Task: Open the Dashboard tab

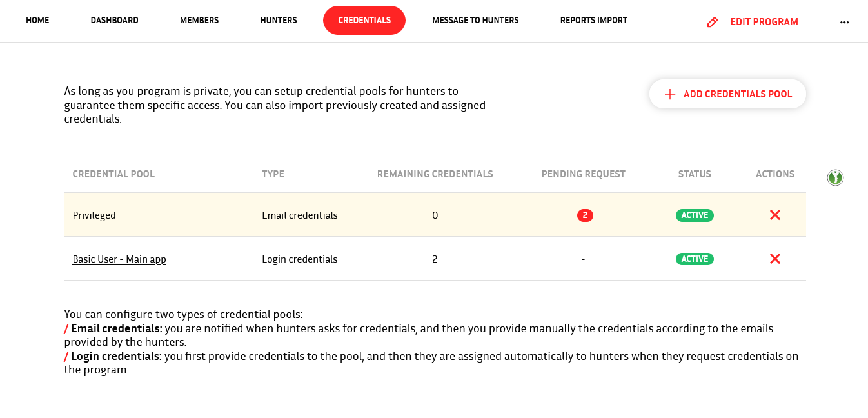Action: (114, 21)
